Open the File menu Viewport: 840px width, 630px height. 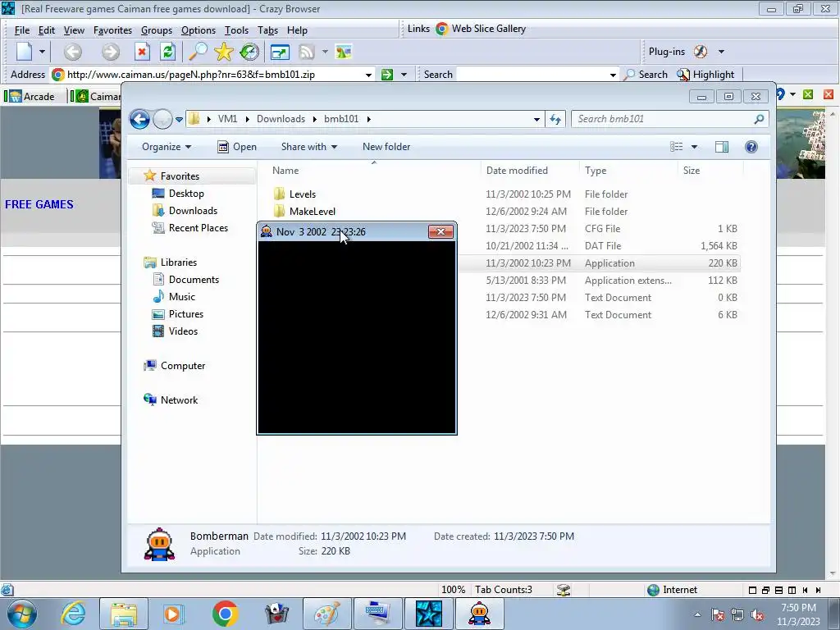22,30
